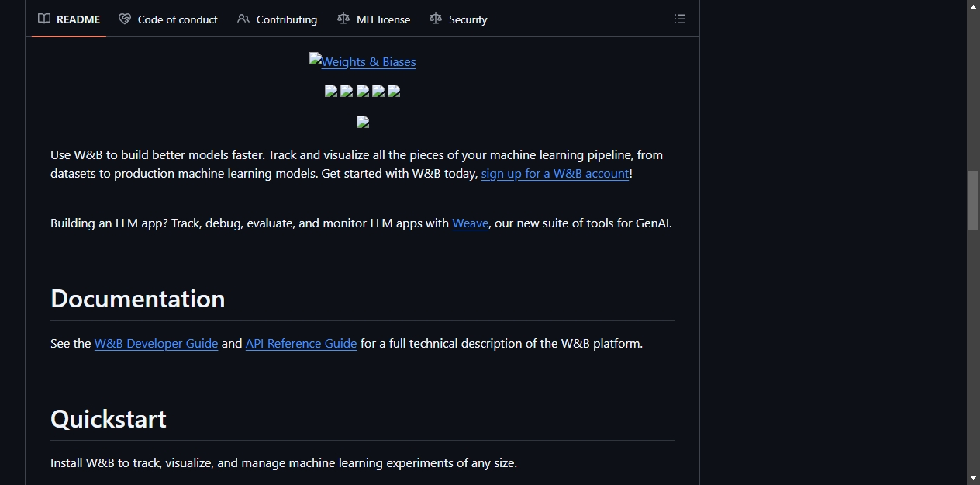Open the Contributing tab
This screenshot has height=485, width=980.
click(278, 19)
